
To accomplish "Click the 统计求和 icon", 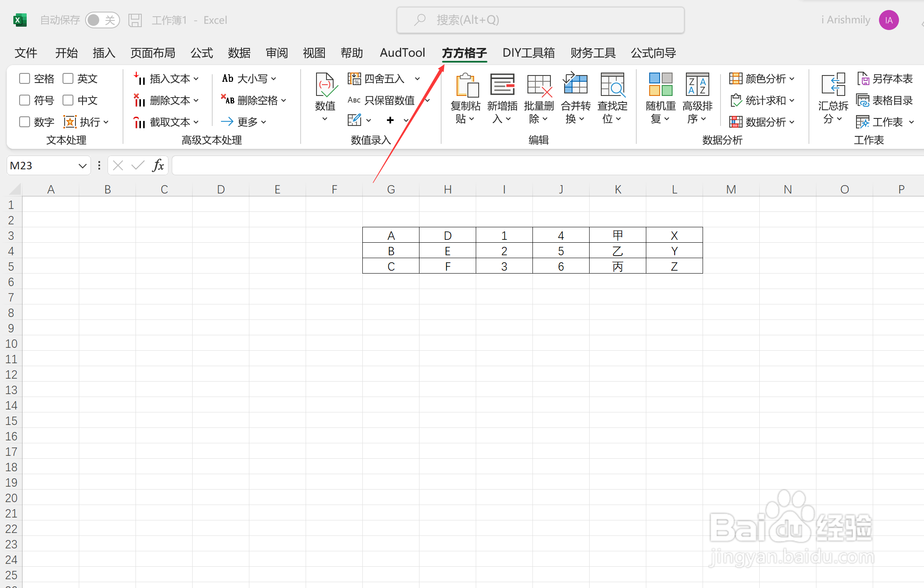I will pos(736,100).
